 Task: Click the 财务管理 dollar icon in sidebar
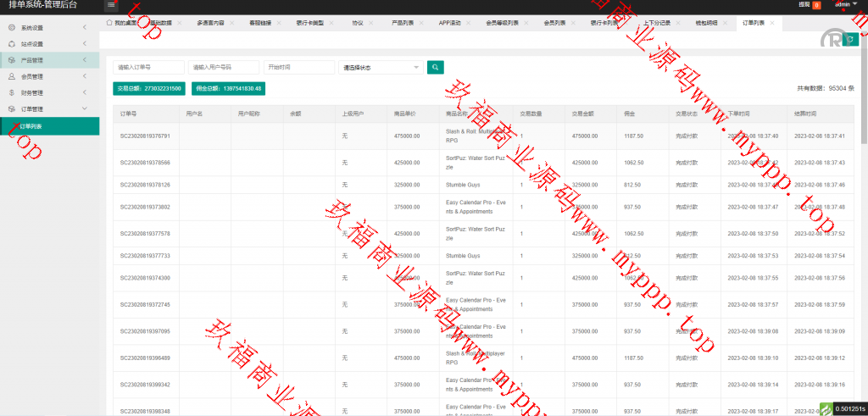tap(11, 92)
